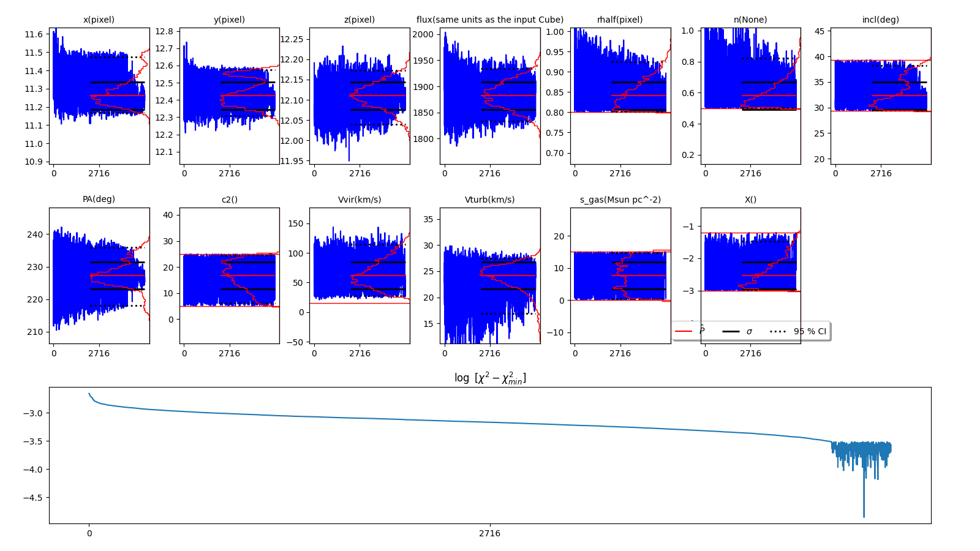Click the deepest spike in the chi-squared curve
Screen dimensions: 980x551
tap(864, 516)
